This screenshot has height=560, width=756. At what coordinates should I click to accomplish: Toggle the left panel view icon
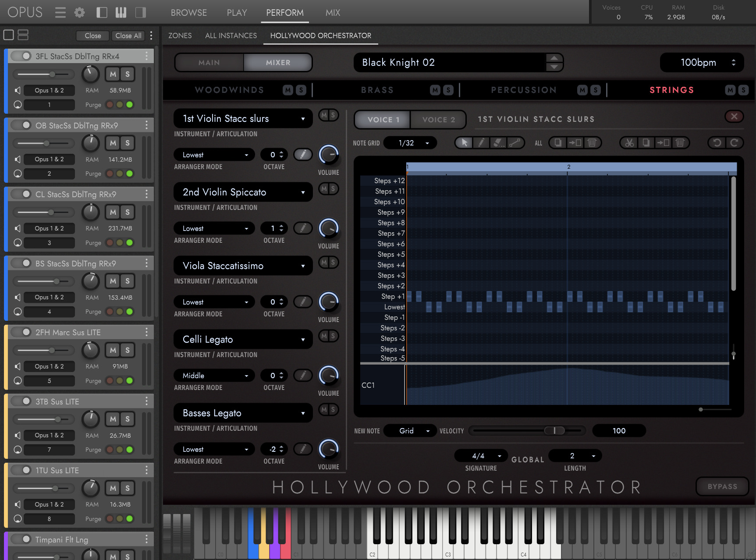pos(102,12)
